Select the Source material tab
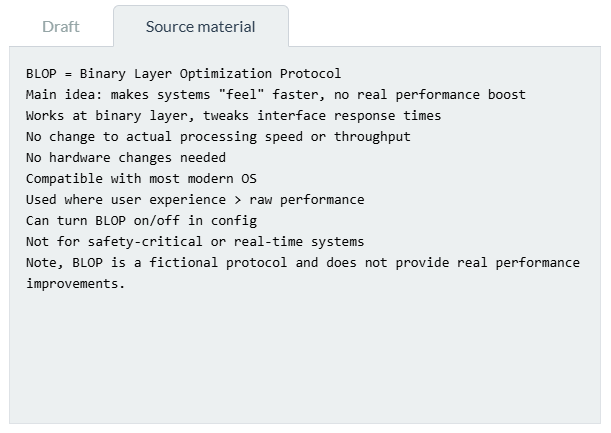611x433 pixels. click(x=200, y=27)
